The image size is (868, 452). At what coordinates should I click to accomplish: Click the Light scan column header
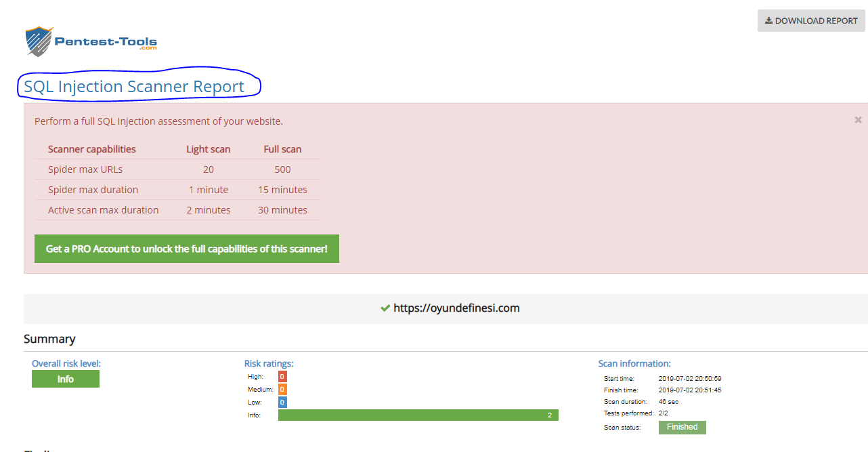(209, 149)
